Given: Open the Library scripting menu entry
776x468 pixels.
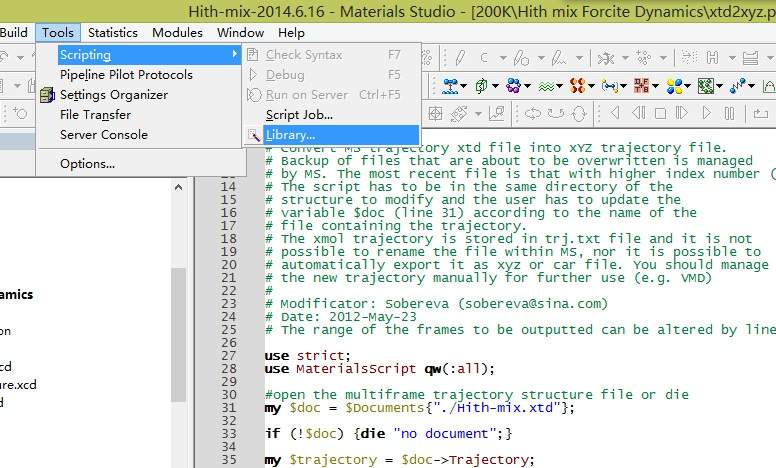Looking at the screenshot, I should point(332,135).
